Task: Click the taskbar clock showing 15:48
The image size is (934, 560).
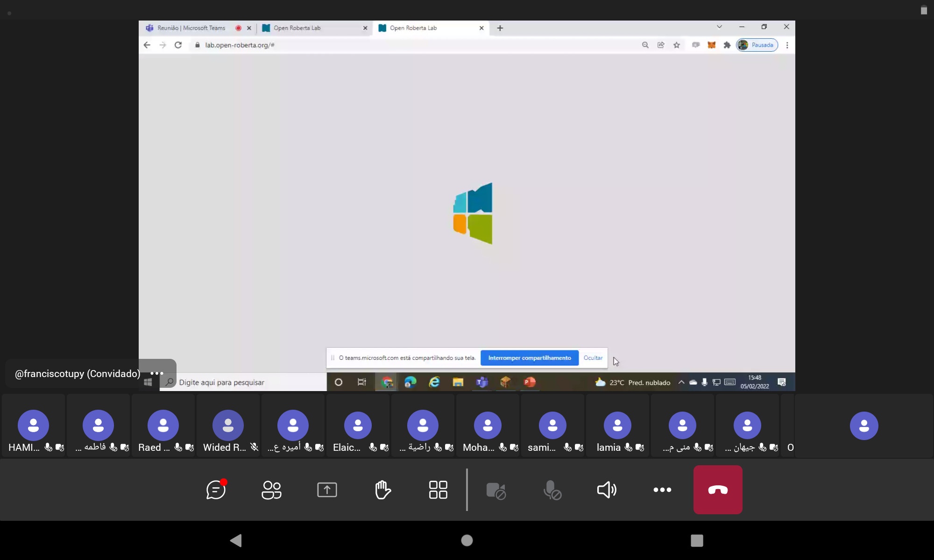Action: [755, 382]
